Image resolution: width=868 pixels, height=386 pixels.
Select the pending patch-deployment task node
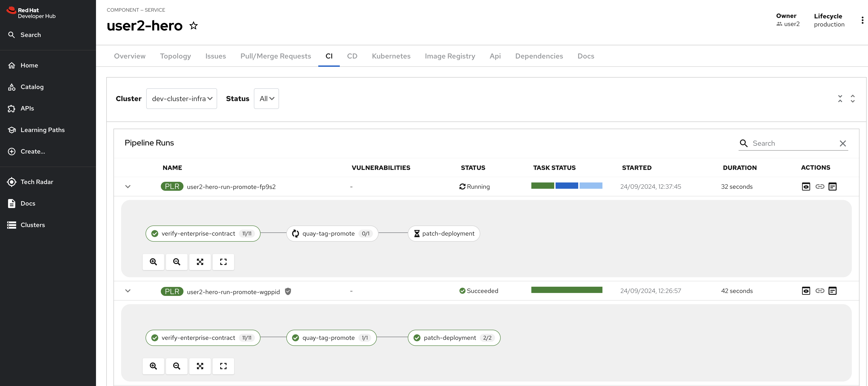444,234
